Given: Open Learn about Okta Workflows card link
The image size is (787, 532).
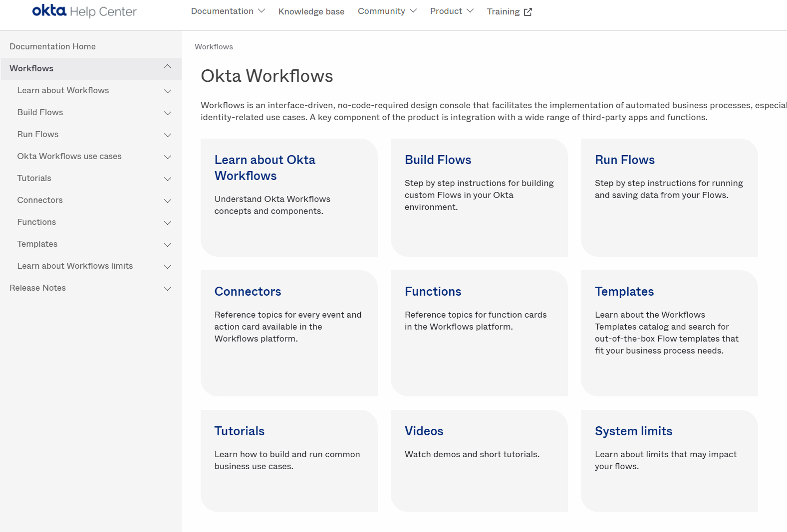Looking at the screenshot, I should point(264,168).
